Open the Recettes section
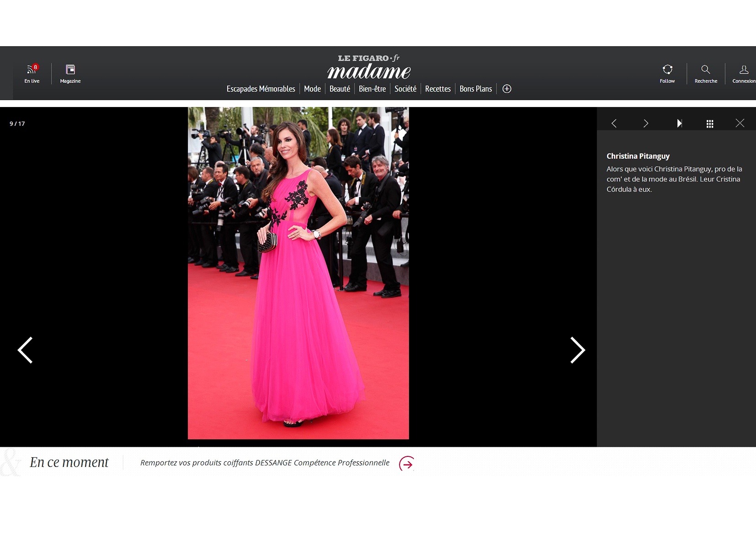 point(437,89)
